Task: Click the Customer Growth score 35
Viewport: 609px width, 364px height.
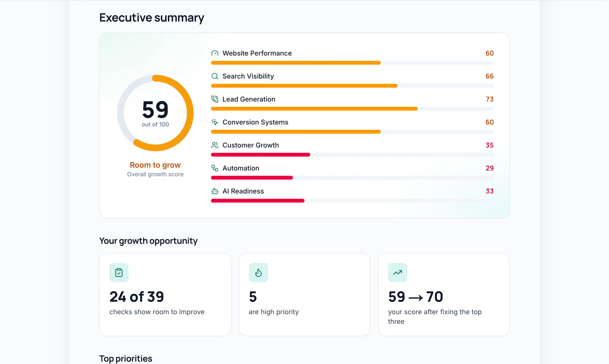Action: point(490,145)
